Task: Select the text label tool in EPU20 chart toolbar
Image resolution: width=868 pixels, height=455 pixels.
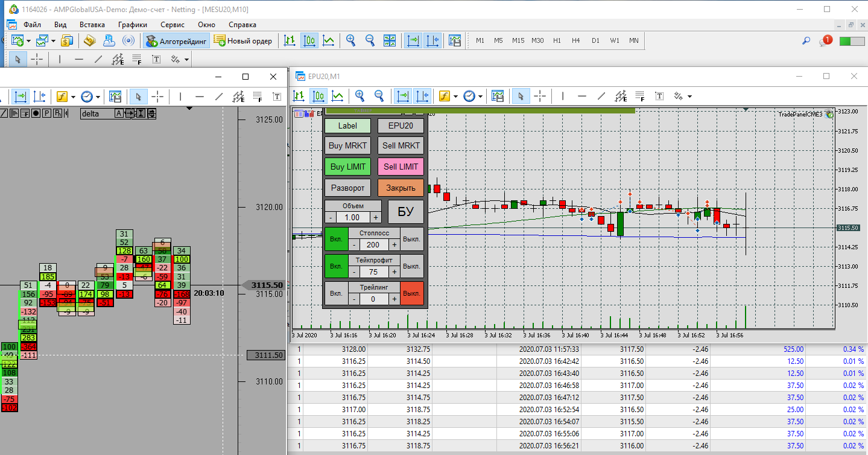Action: pos(660,96)
